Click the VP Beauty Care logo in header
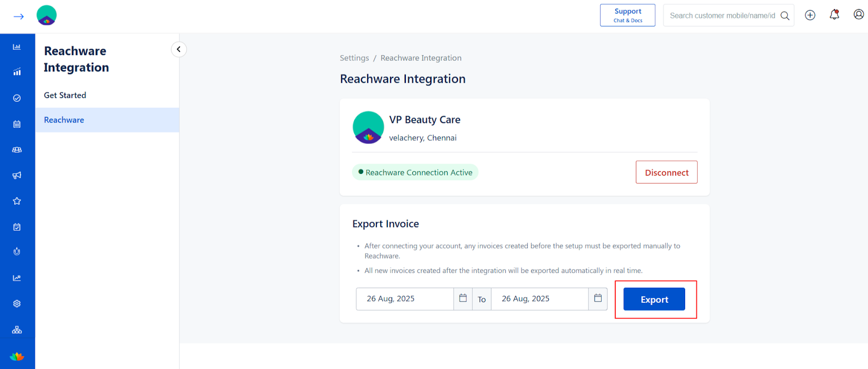The height and width of the screenshot is (369, 868). pyautogui.click(x=47, y=15)
